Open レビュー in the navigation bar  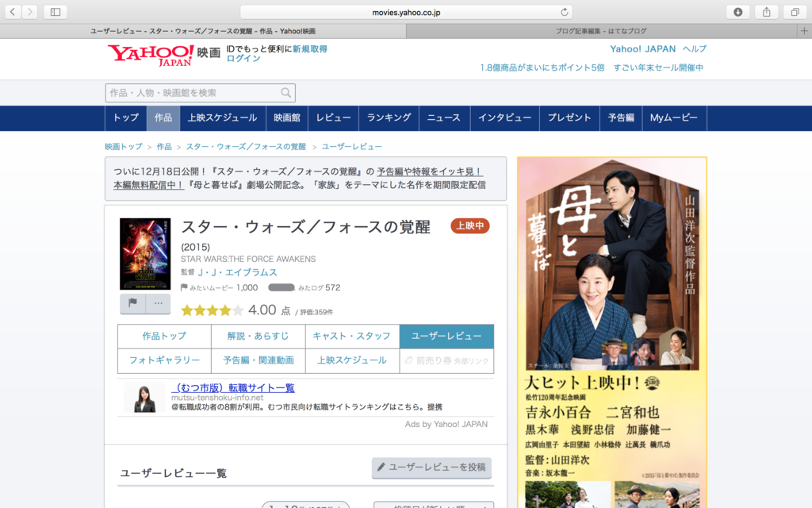[x=333, y=117]
